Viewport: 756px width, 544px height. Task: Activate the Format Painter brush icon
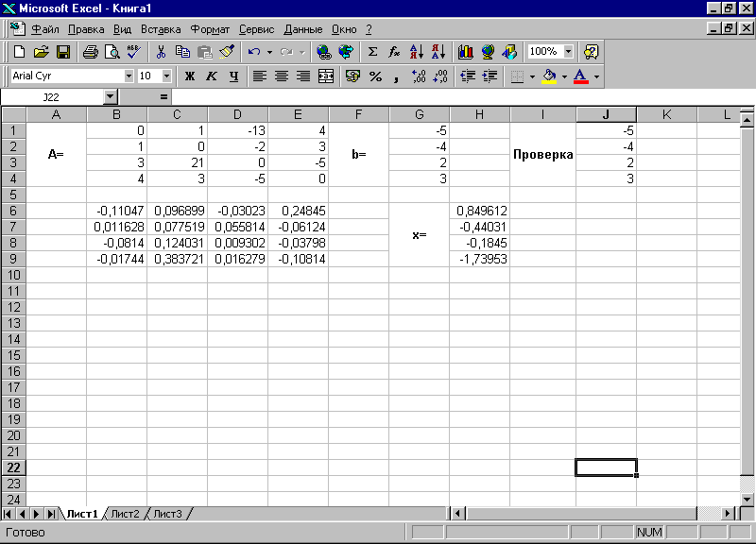pos(227,52)
